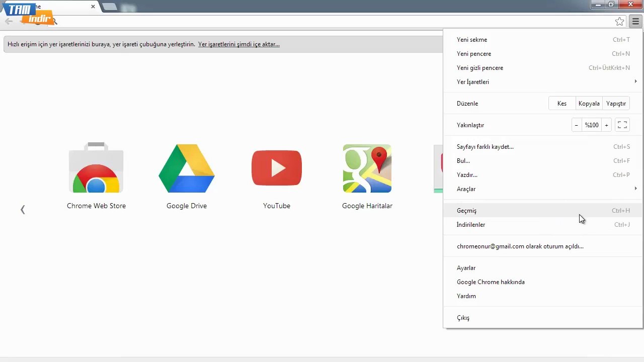The height and width of the screenshot is (362, 644).
Task: Expand the Araçlar submenu
Action: (542, 189)
